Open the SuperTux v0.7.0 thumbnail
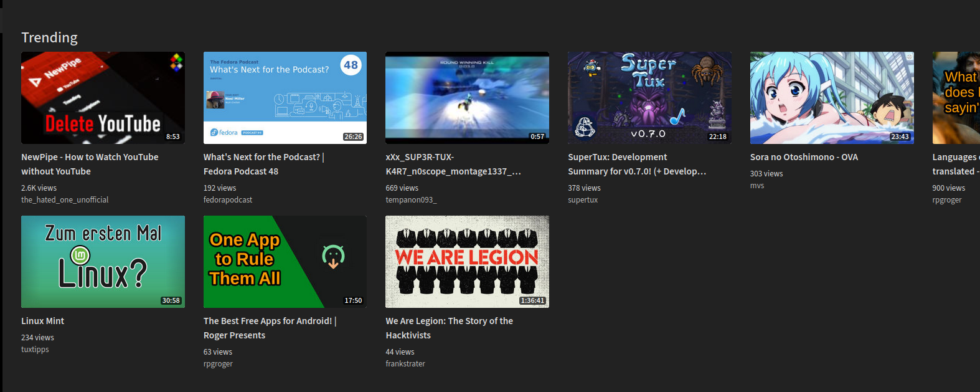 [x=649, y=98]
